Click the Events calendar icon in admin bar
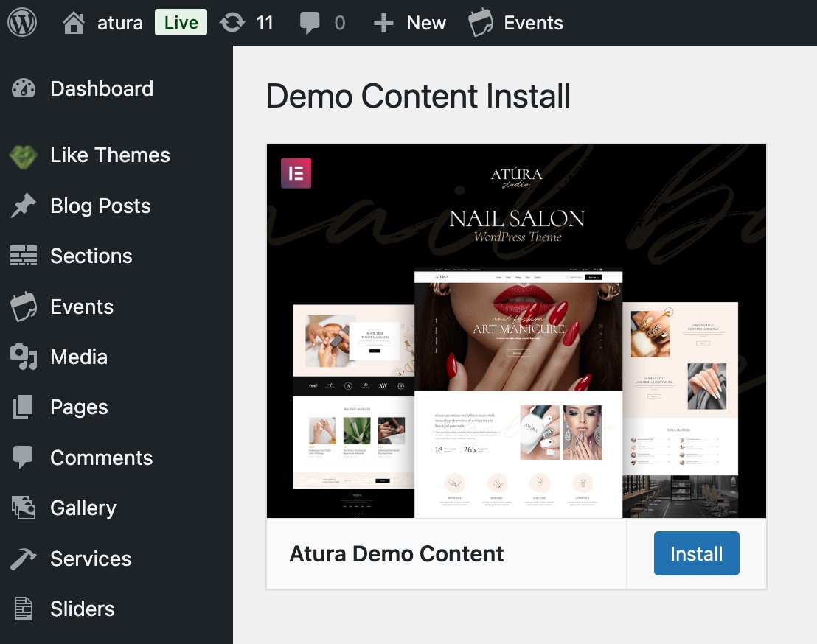817x644 pixels. (481, 22)
